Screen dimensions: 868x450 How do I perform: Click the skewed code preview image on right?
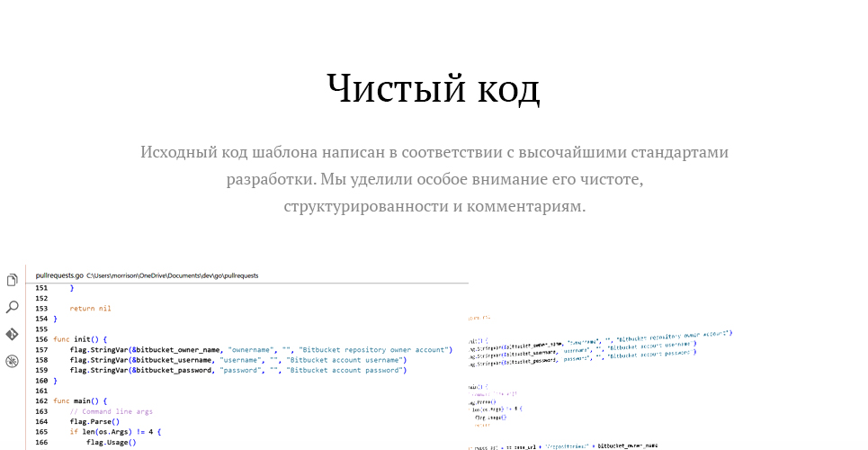[601, 382]
